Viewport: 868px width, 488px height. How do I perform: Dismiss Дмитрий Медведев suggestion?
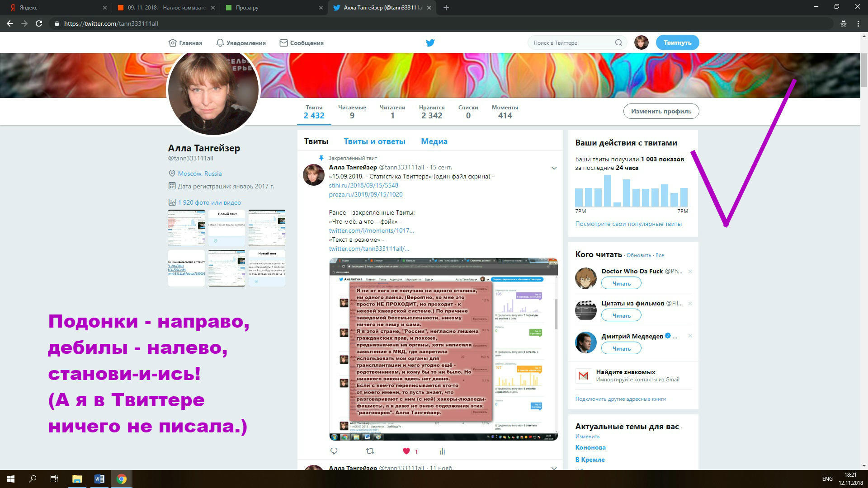[690, 336]
